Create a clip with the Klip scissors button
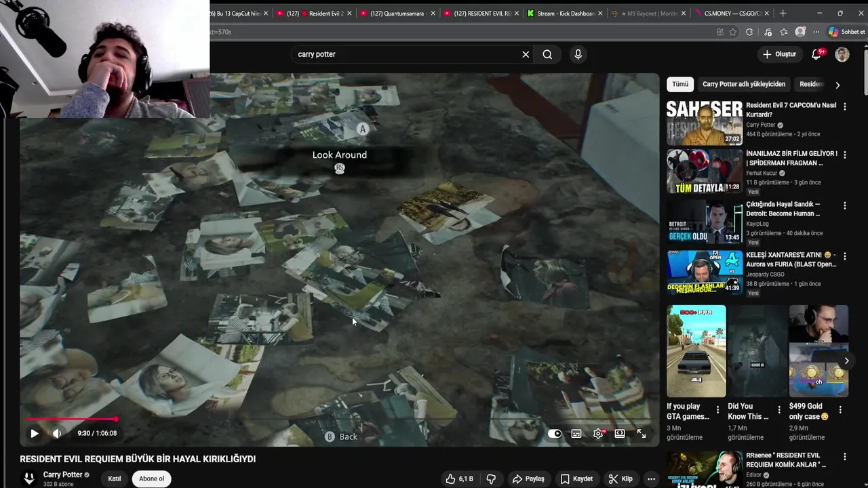 [620, 479]
